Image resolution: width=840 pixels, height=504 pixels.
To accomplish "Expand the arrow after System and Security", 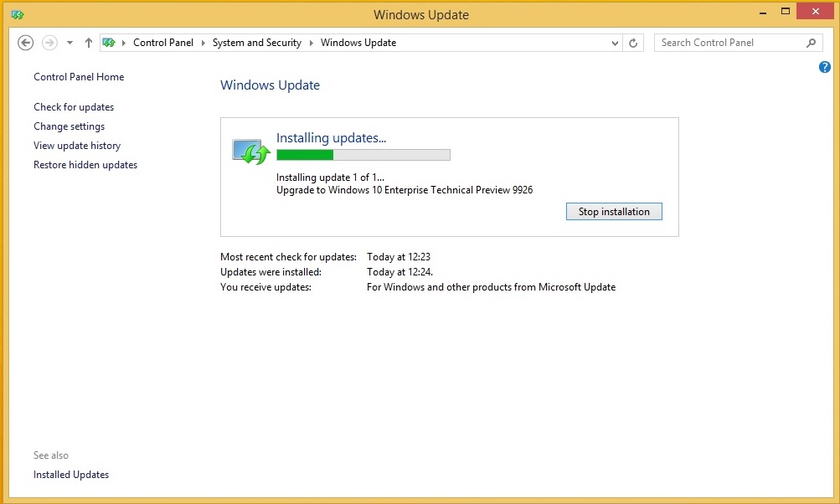I will click(x=312, y=43).
